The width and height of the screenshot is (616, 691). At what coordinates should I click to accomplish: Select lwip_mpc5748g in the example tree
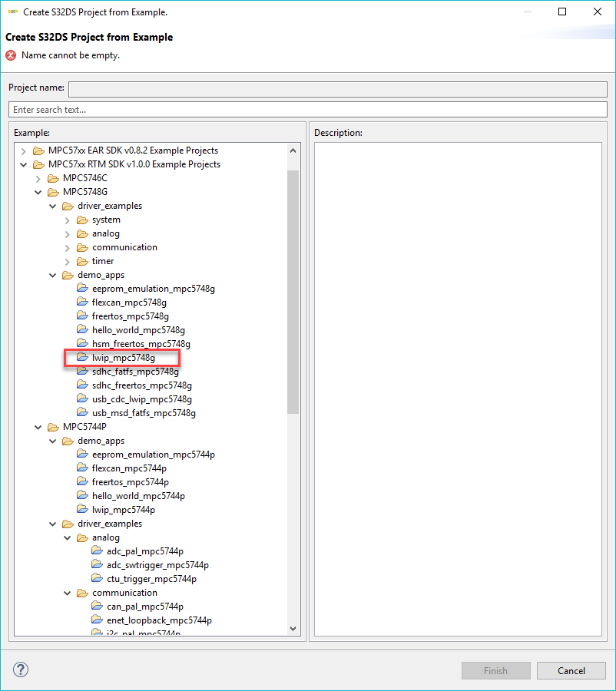[x=124, y=357]
